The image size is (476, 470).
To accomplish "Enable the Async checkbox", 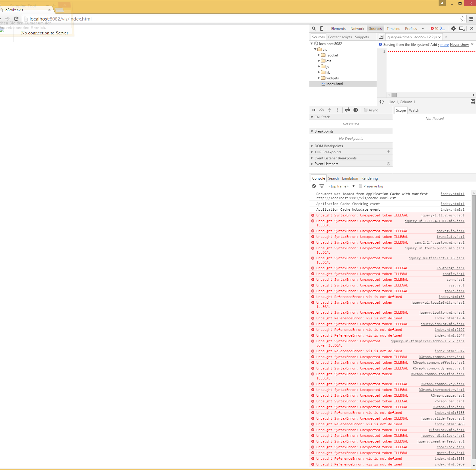I will [x=366, y=110].
